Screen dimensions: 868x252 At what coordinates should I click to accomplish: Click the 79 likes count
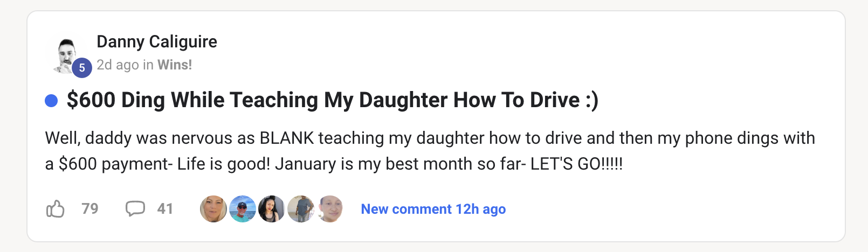coord(90,209)
